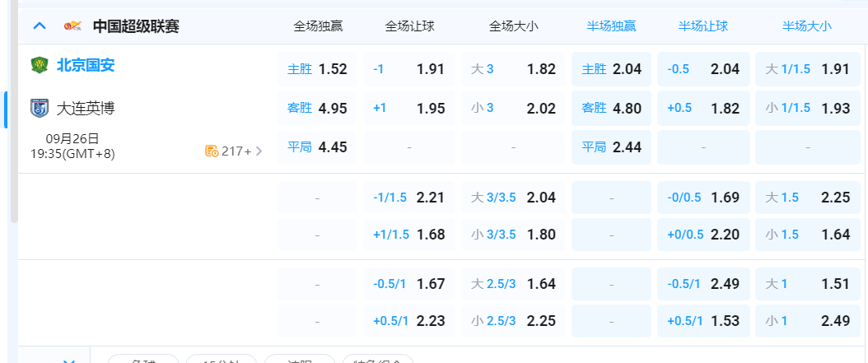Select the 半场让球 column header

pos(703,26)
